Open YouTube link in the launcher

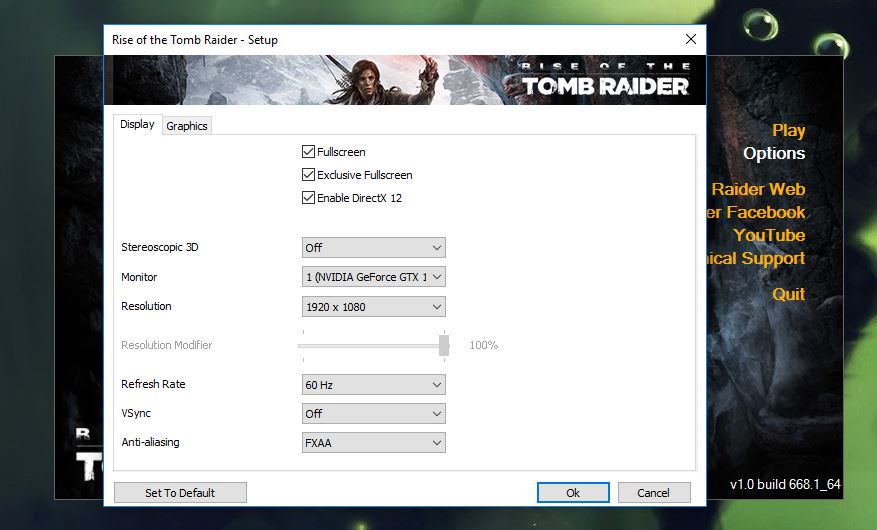click(x=769, y=235)
